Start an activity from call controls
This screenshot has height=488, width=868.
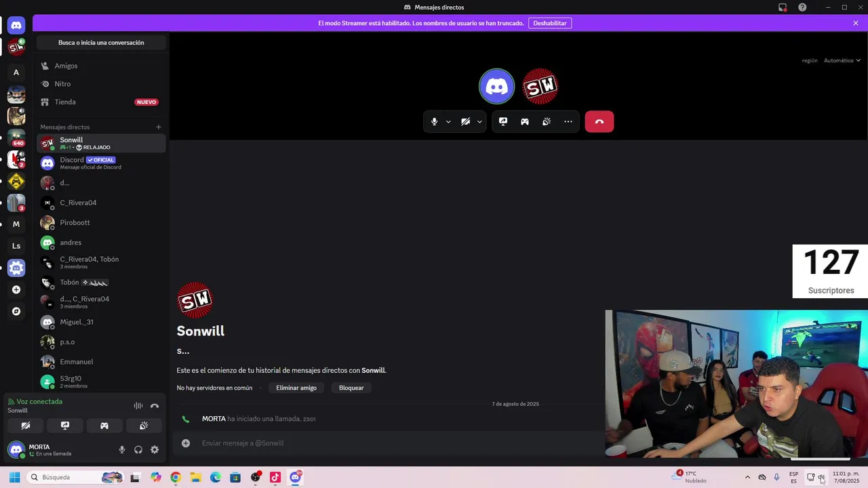pyautogui.click(x=525, y=122)
